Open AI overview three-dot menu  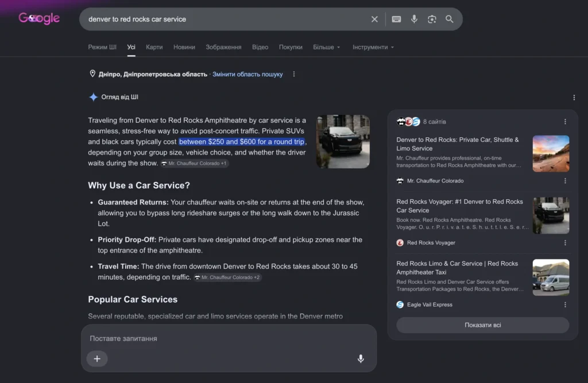pos(574,98)
